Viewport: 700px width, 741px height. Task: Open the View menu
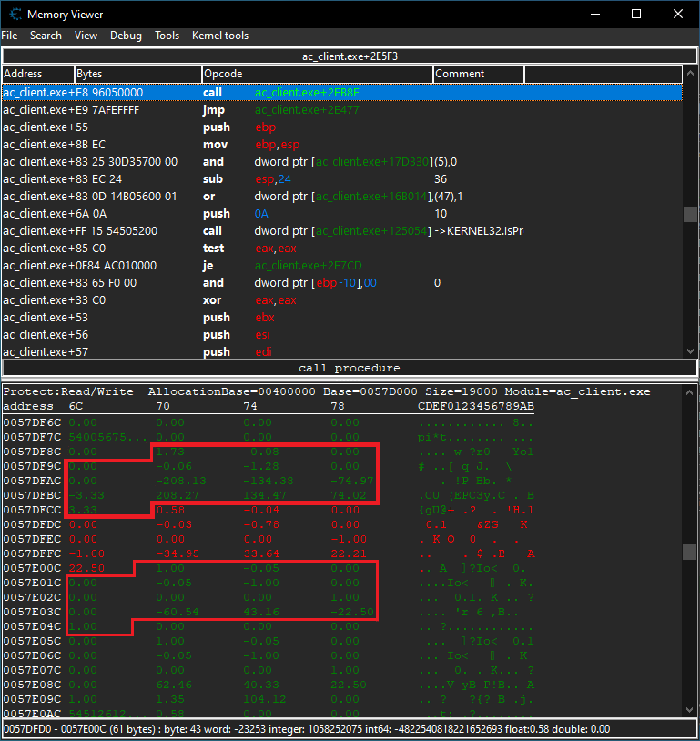pos(86,36)
